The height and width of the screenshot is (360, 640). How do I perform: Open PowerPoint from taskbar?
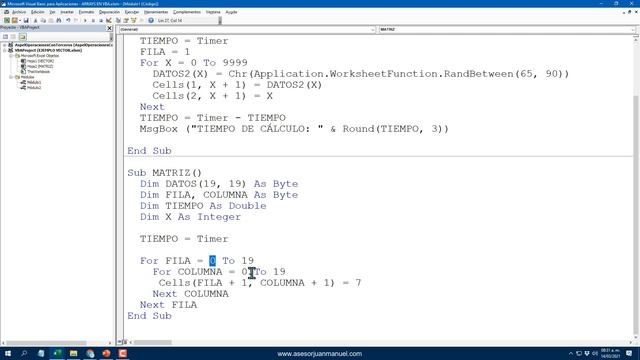coord(106,353)
